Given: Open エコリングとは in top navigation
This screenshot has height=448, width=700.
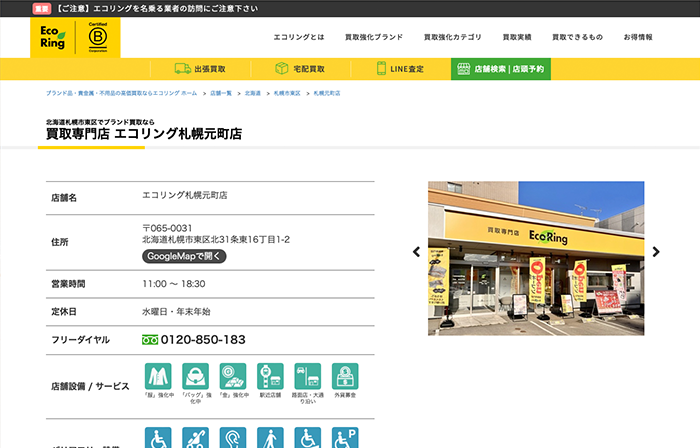Looking at the screenshot, I should click(x=299, y=37).
